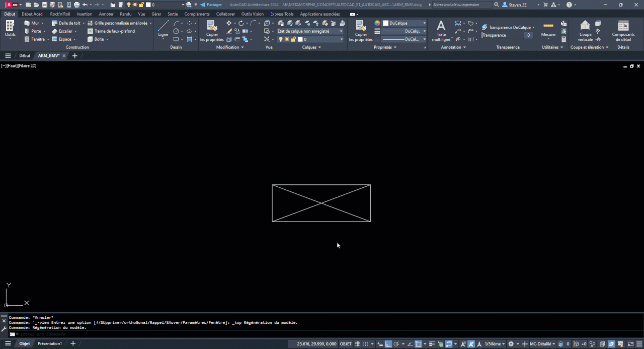Open the Annoter ribbon tab
The image size is (644, 349).
[x=106, y=14]
